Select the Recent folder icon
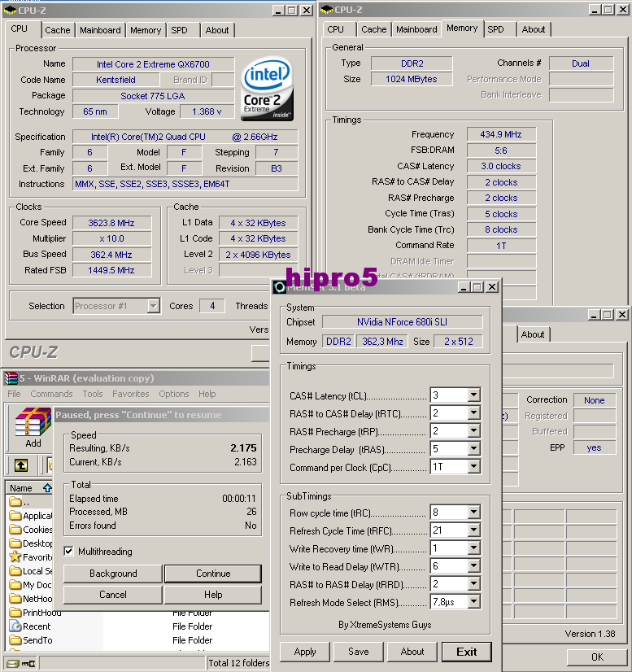The height and width of the screenshot is (672, 632). pyautogui.click(x=15, y=626)
